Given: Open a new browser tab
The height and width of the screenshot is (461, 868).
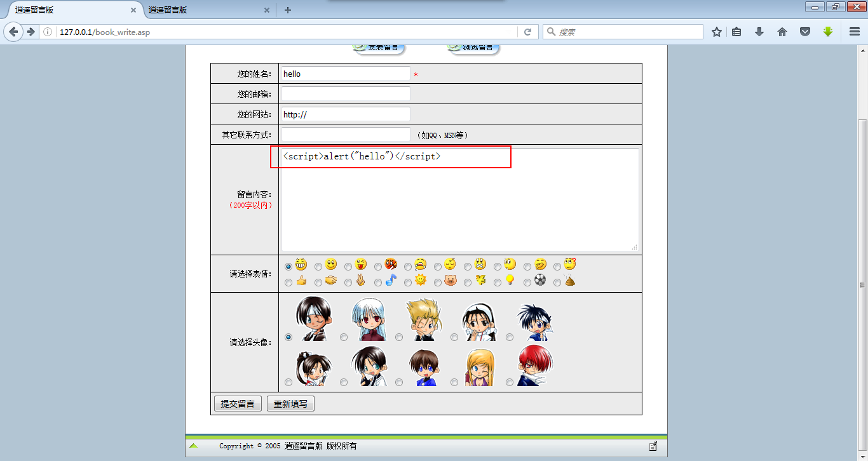Looking at the screenshot, I should tap(288, 10).
